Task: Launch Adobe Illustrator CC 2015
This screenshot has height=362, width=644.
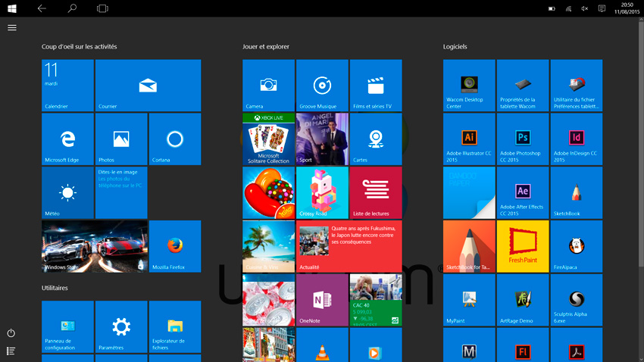Action: [x=470, y=139]
